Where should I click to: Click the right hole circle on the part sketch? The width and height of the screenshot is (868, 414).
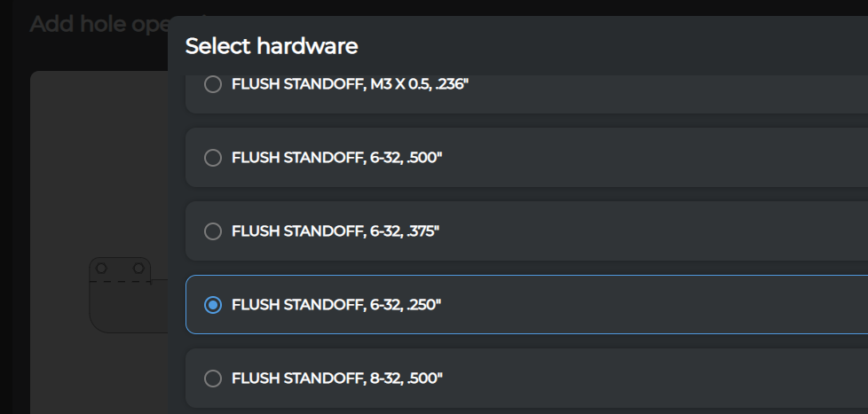pos(138,268)
